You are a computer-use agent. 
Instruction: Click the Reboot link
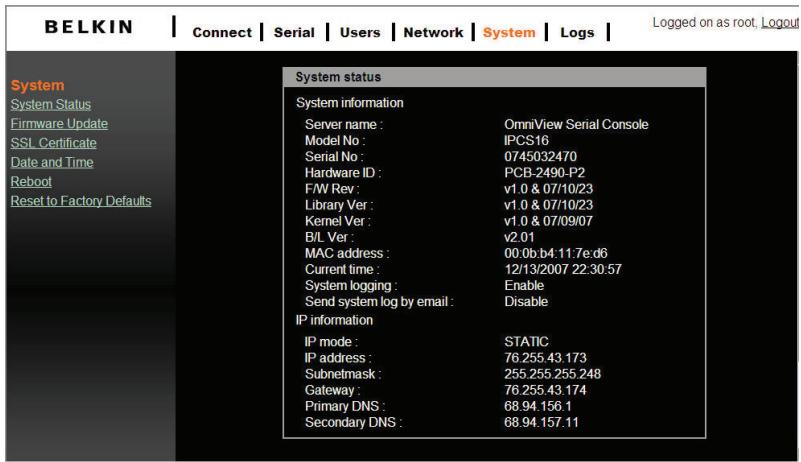coord(31,181)
